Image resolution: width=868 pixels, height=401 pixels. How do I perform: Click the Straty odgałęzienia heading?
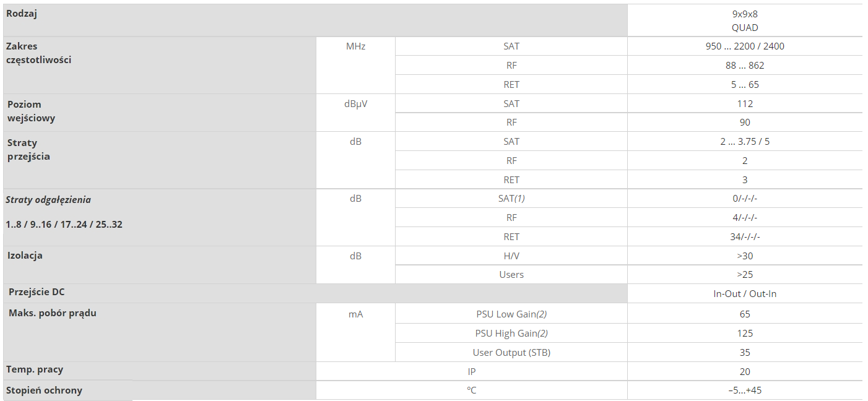[x=48, y=200]
